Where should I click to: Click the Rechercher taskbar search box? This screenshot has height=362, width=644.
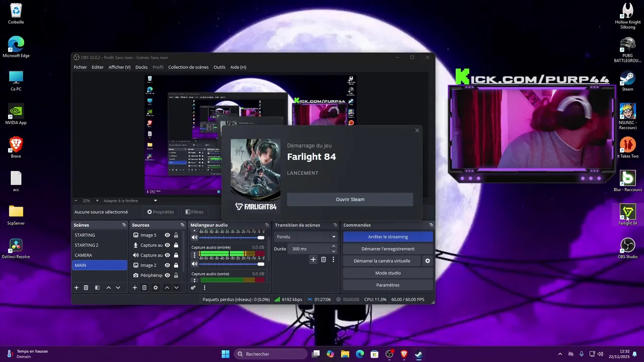tap(271, 354)
